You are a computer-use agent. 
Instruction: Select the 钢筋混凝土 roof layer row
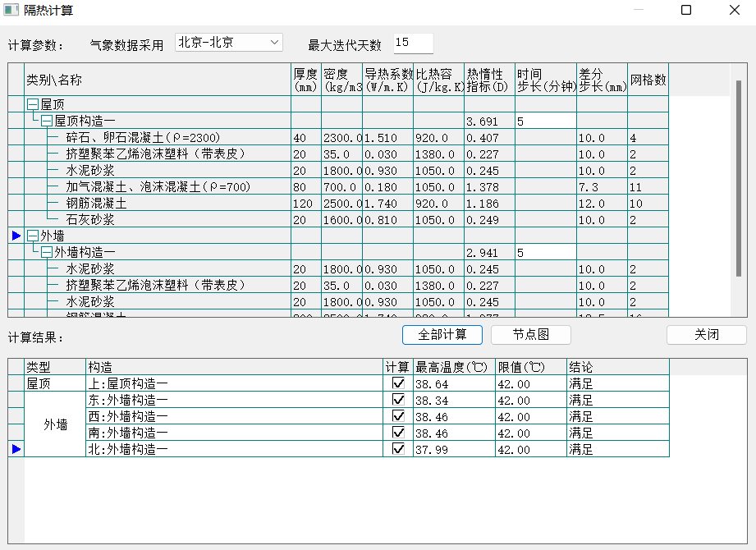click(96, 203)
